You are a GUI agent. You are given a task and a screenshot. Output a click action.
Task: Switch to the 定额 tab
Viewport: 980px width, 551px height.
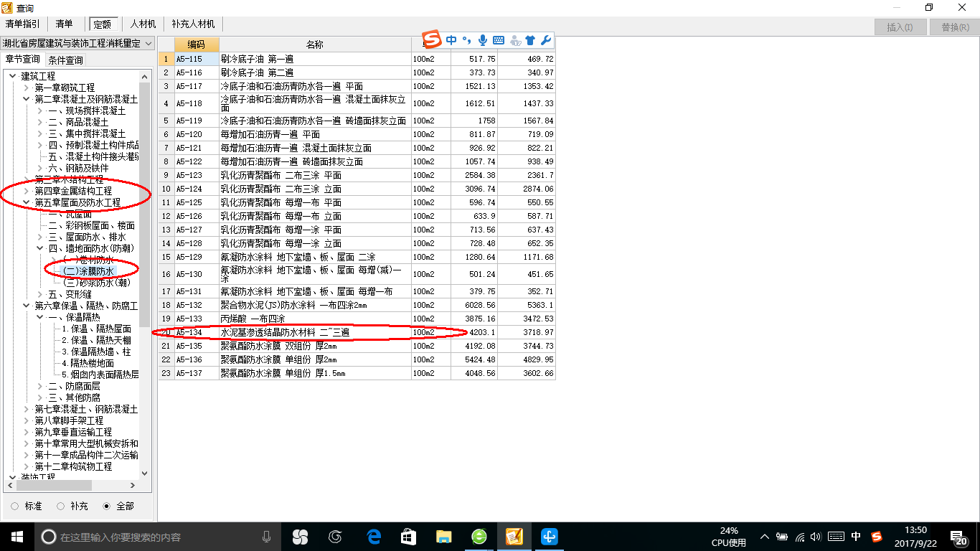pyautogui.click(x=103, y=24)
